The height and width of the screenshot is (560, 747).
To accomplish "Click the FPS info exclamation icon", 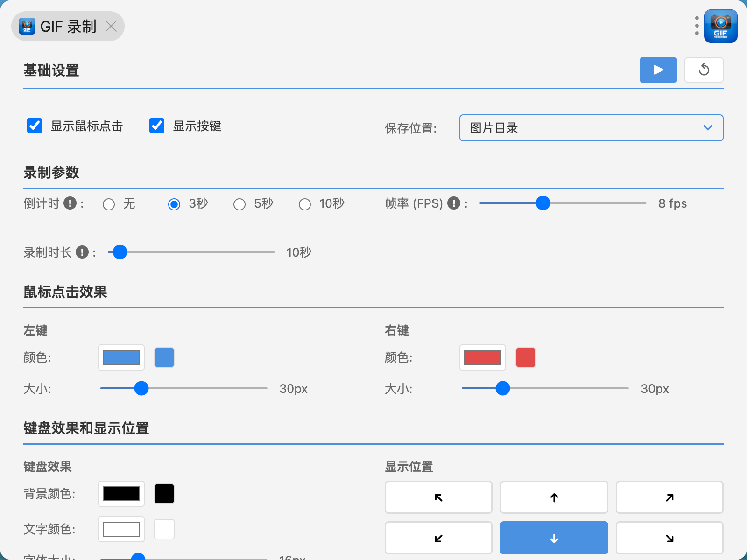I will (454, 203).
